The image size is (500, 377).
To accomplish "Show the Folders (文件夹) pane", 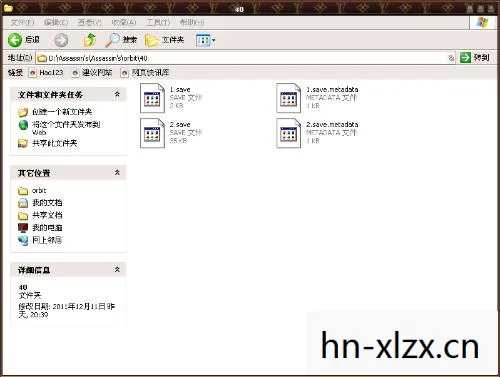I will coord(164,40).
